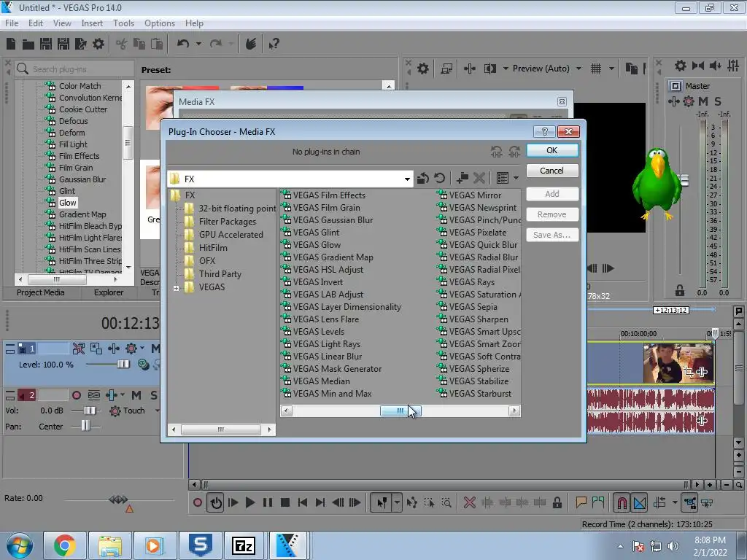Select the Third Party folder
The image size is (747, 560).
220,274
